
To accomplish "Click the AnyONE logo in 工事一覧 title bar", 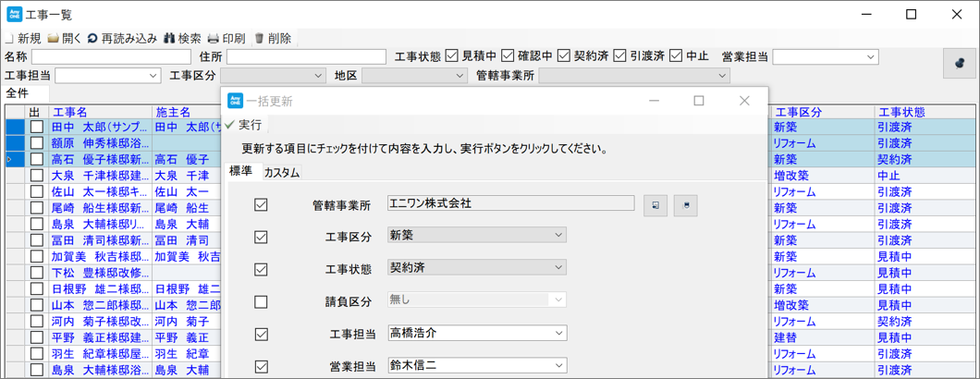I will (x=15, y=14).
